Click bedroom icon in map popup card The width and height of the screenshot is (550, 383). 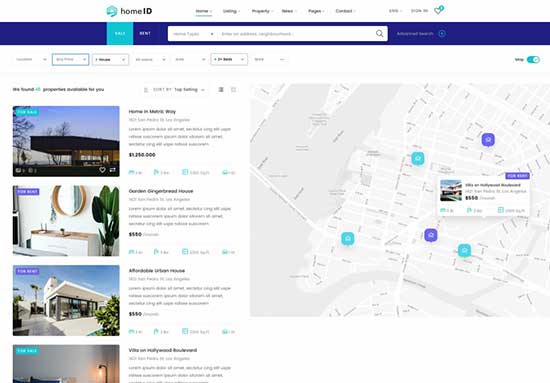(x=443, y=210)
